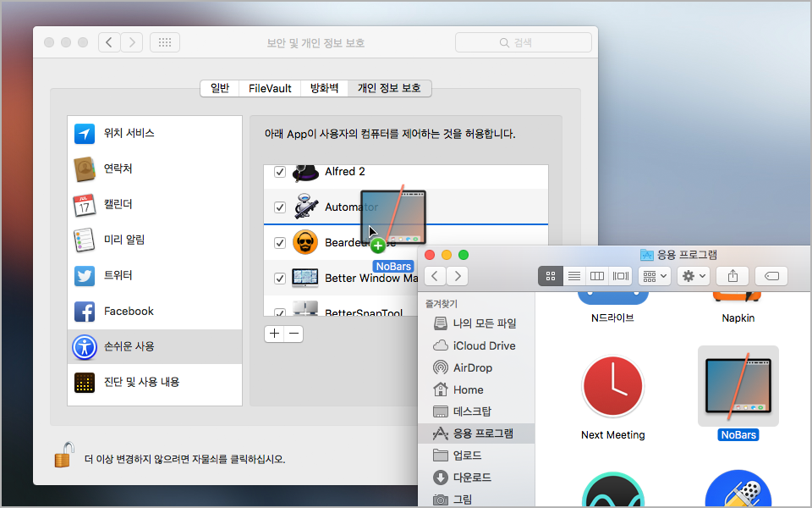Open AirDrop in Finder sidebar
812x508 pixels.
476,368
